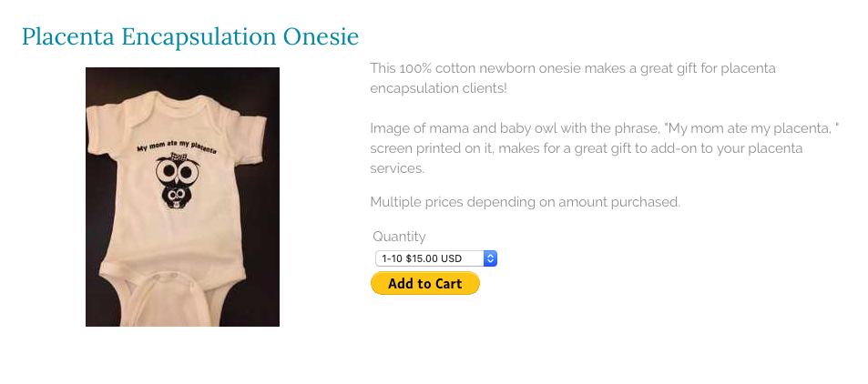Image resolution: width=868 pixels, height=384 pixels.
Task: Click 'encapsulation clients!' text
Action: coord(438,88)
